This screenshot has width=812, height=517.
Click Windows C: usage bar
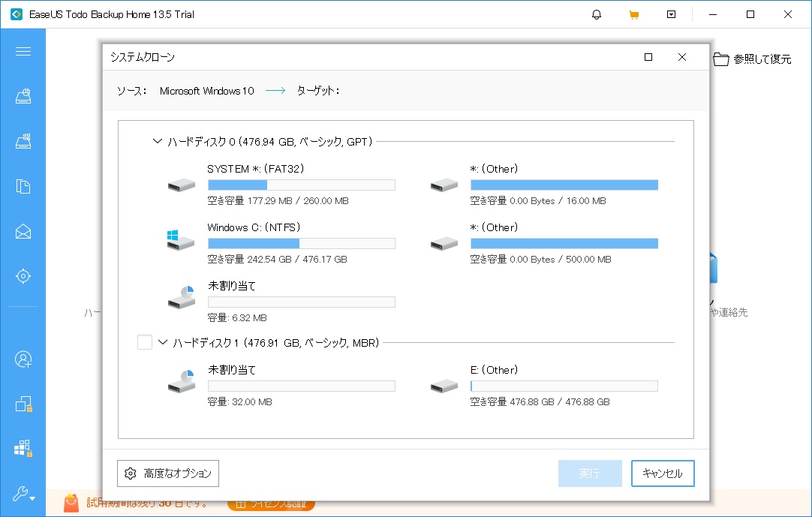pyautogui.click(x=302, y=243)
